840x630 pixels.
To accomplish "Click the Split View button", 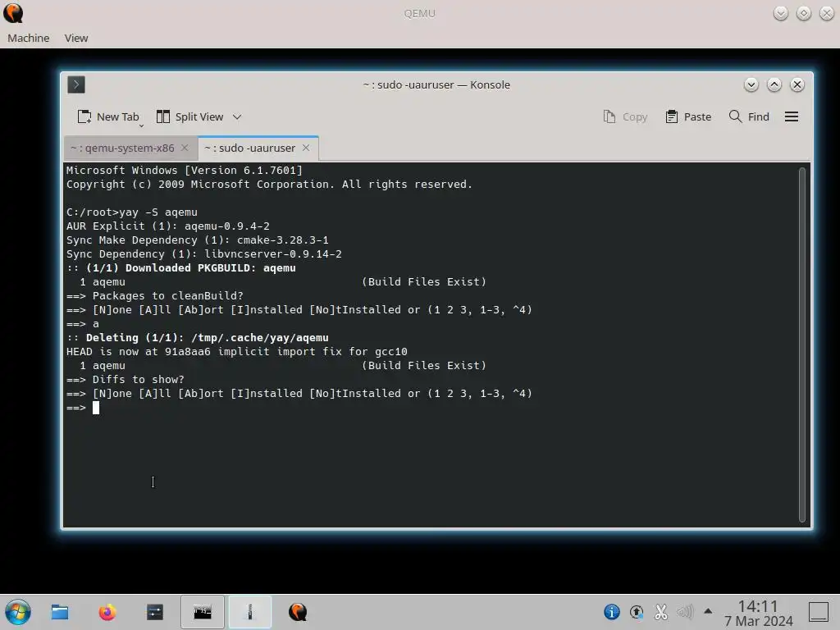I will coord(189,116).
